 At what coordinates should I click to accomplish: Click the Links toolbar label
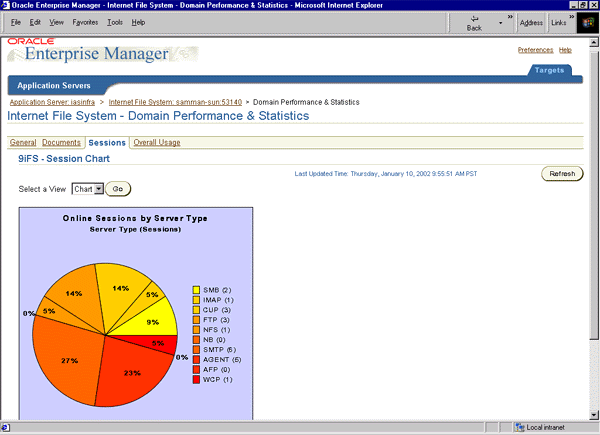559,23
